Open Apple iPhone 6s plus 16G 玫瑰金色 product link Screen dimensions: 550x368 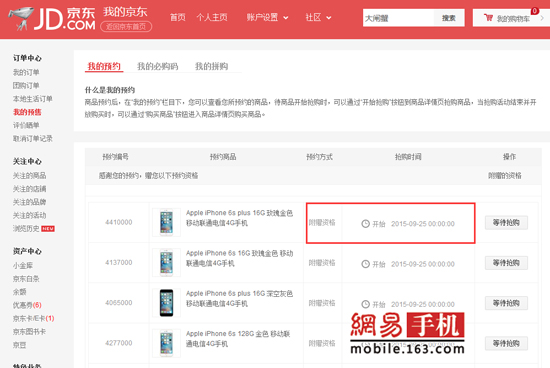[239, 218]
